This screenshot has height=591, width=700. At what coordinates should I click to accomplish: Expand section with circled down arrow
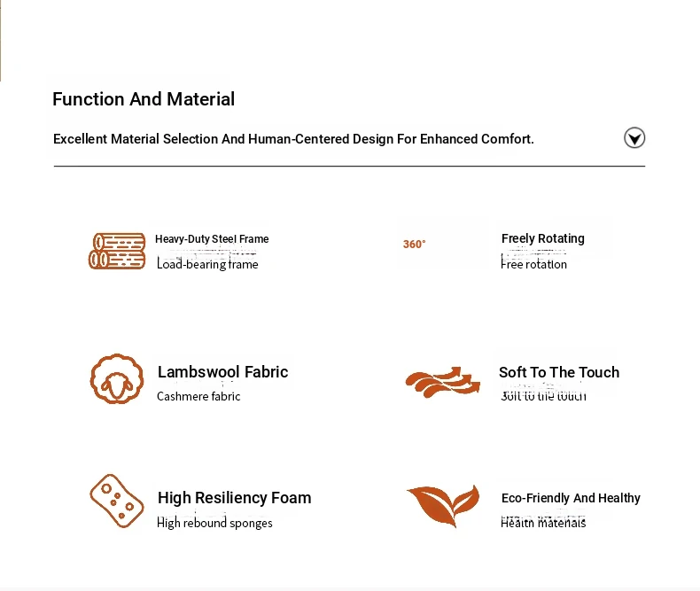pos(634,137)
